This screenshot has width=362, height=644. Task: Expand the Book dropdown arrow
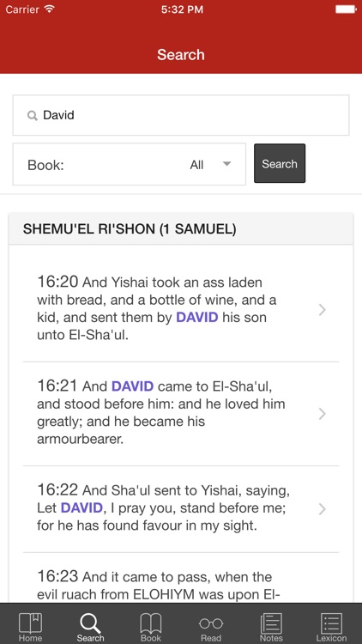click(226, 164)
